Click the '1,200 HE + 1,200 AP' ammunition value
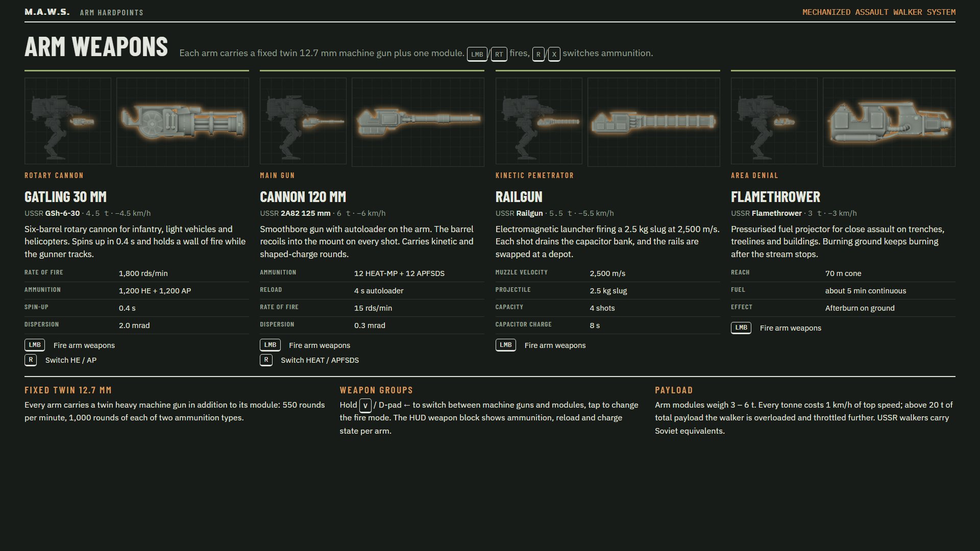 click(x=155, y=291)
